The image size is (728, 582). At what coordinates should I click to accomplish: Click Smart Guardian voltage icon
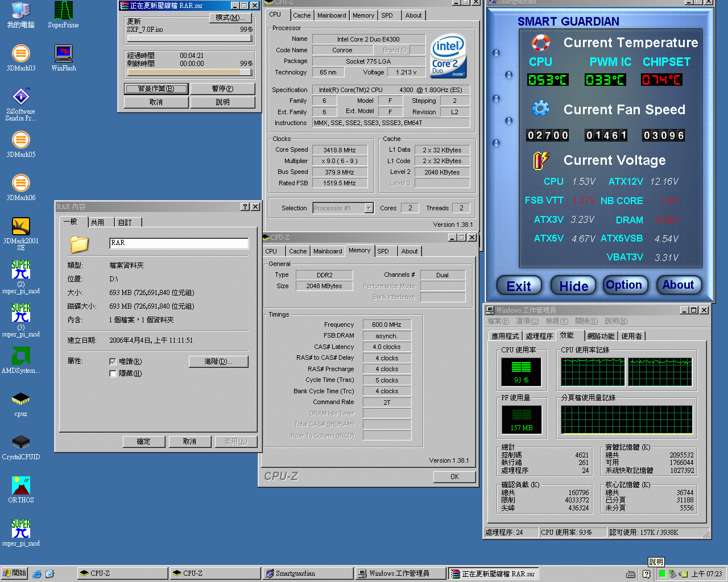click(540, 160)
